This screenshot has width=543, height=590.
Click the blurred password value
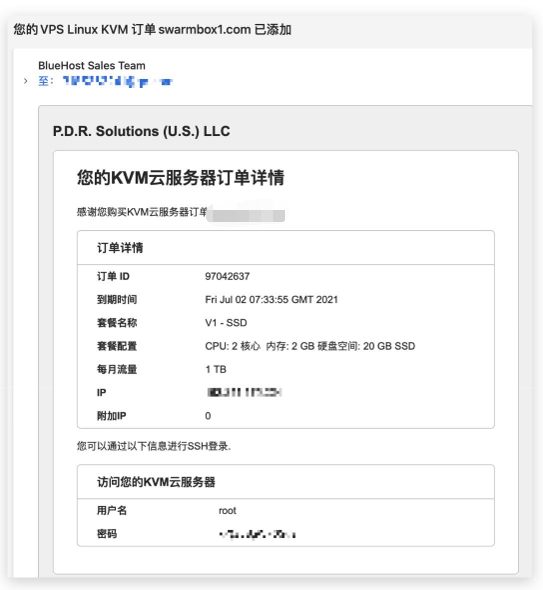(x=257, y=534)
